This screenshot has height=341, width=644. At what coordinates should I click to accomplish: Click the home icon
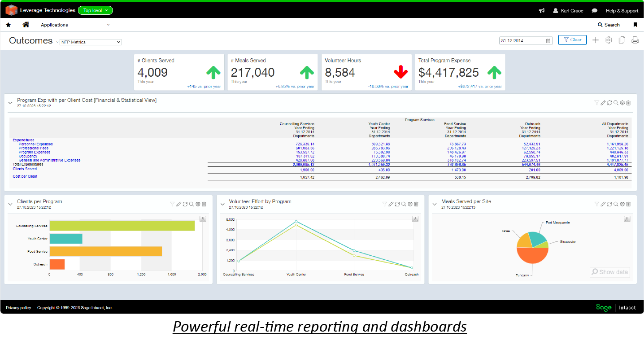point(26,25)
